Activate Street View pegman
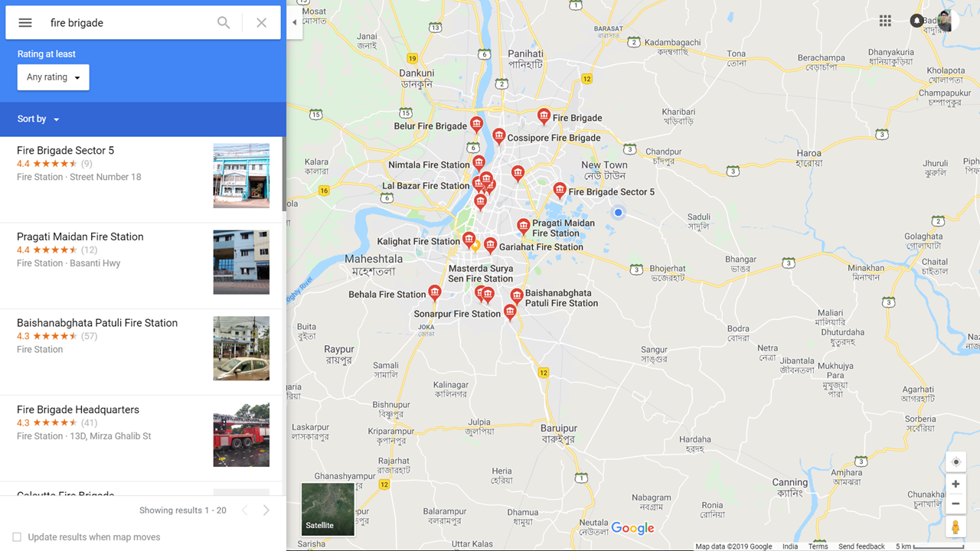The image size is (980, 551). pyautogui.click(x=955, y=527)
